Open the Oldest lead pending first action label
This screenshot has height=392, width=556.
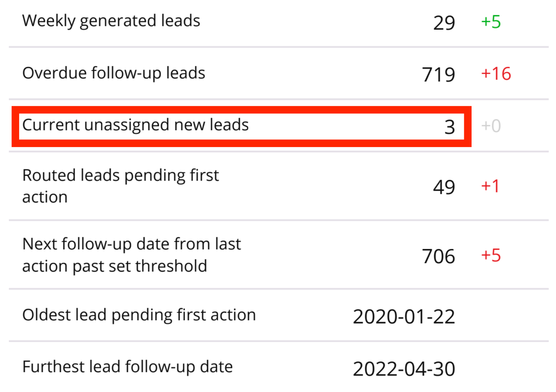(139, 315)
